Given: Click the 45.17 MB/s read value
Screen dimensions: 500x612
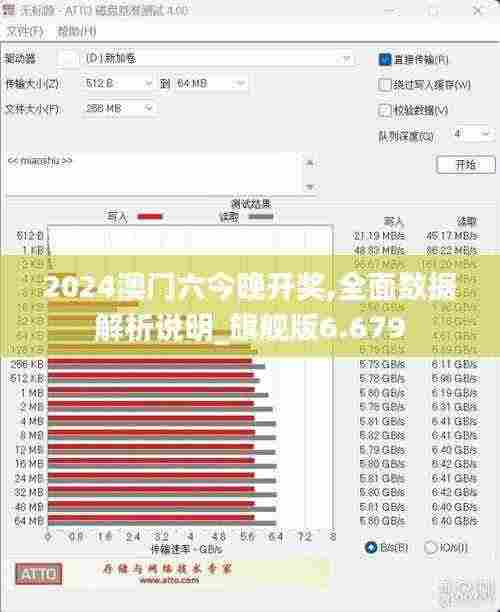Looking at the screenshot, I should [x=452, y=236].
